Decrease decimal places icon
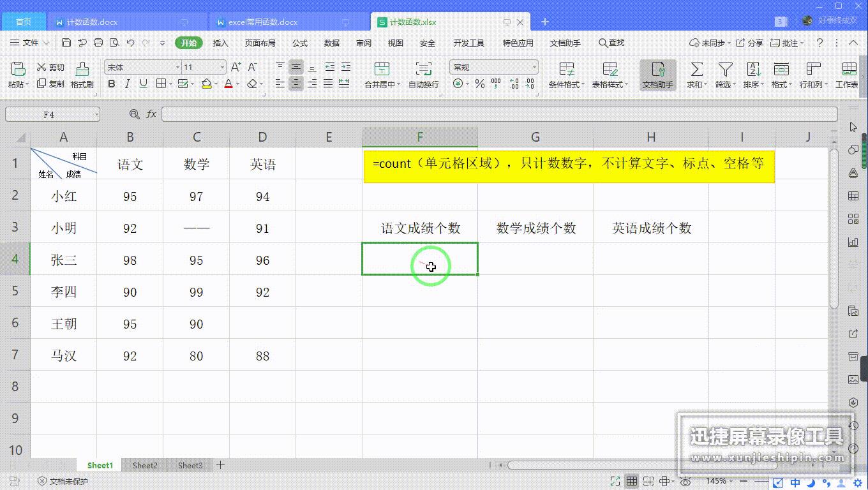The height and width of the screenshot is (490, 868). pos(530,84)
